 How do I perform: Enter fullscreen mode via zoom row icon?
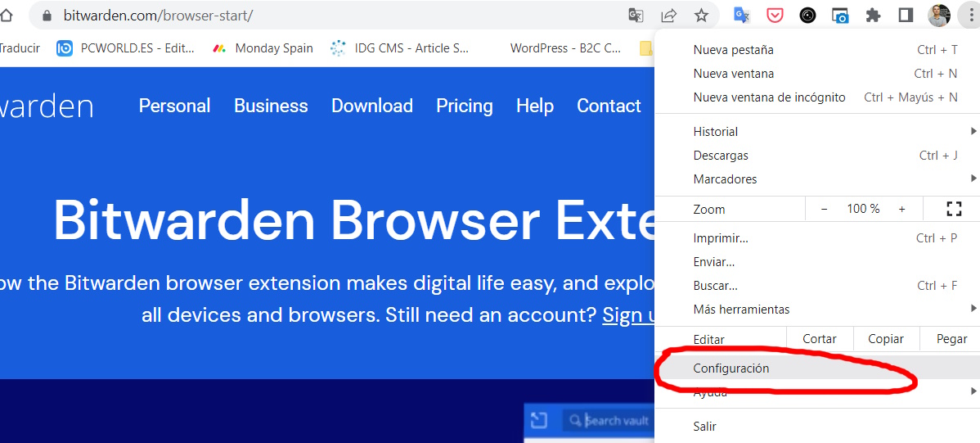(954, 209)
